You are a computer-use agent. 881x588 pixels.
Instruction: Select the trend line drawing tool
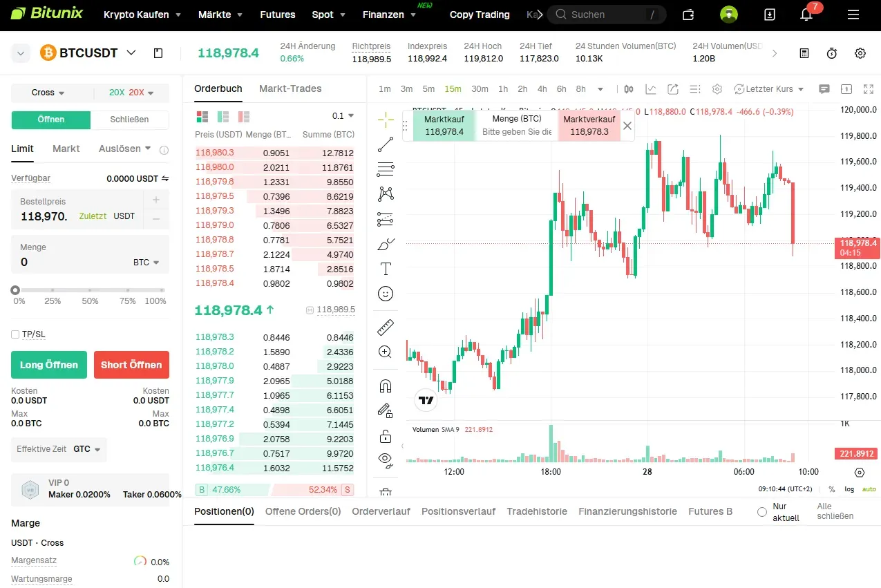pyautogui.click(x=386, y=144)
